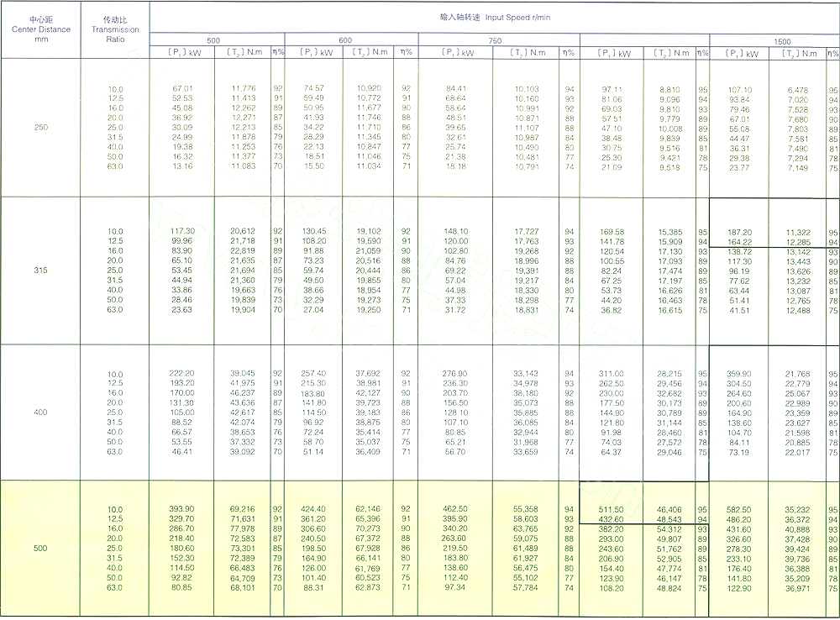Select the 1500 input speed column header

(x=782, y=40)
